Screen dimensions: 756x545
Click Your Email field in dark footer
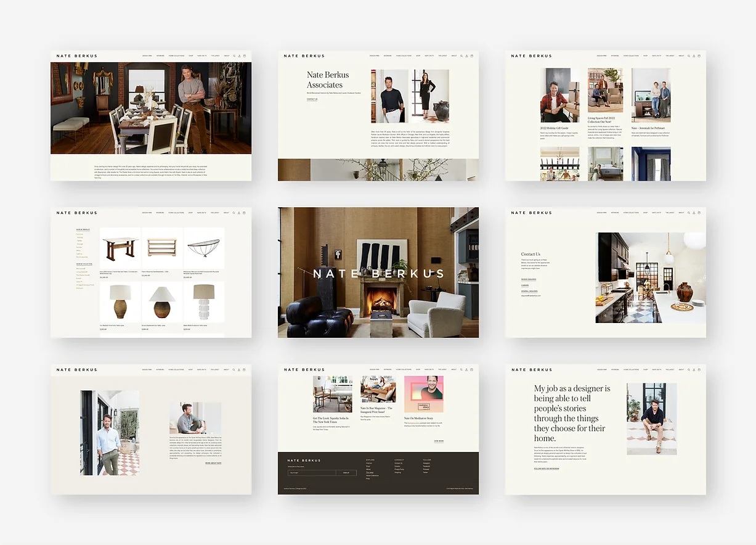[x=312, y=473]
